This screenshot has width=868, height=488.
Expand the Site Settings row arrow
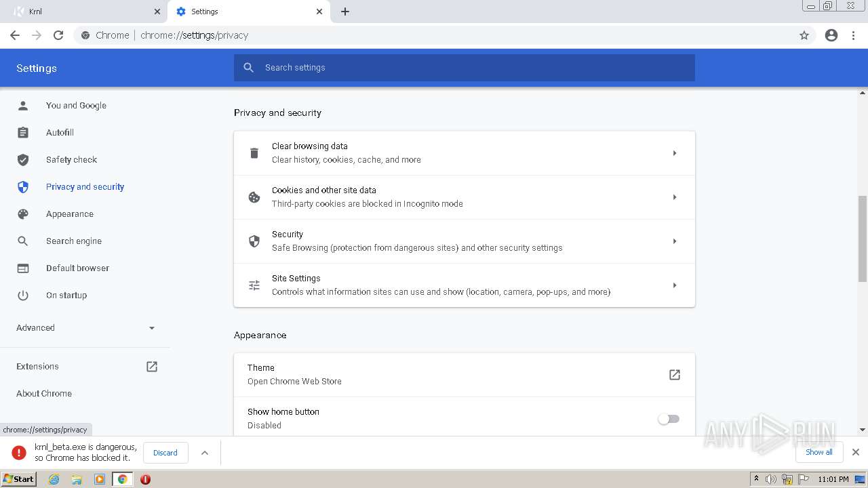[675, 285]
